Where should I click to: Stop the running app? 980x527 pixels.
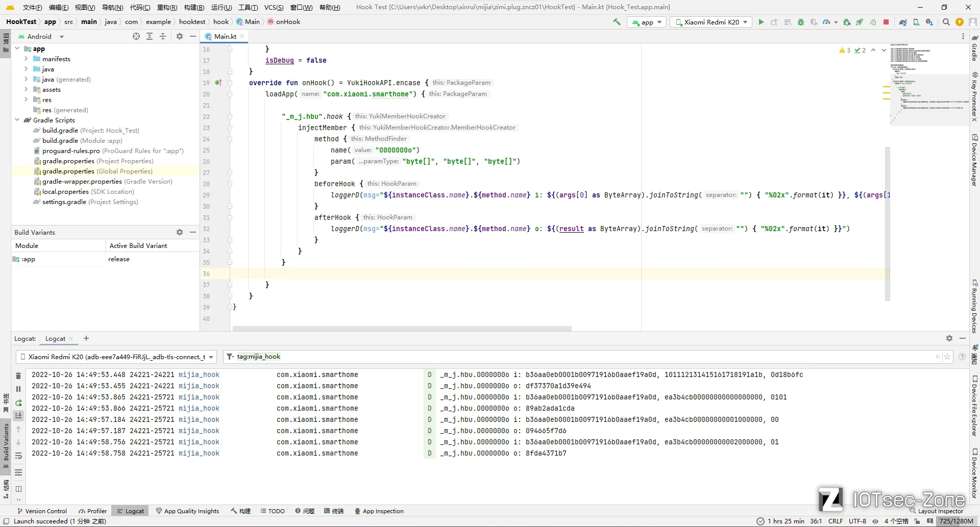click(886, 22)
